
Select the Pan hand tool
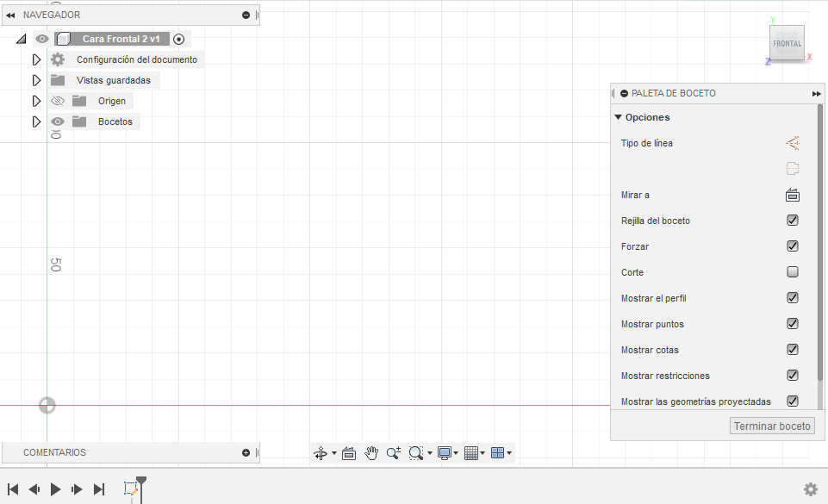click(371, 453)
